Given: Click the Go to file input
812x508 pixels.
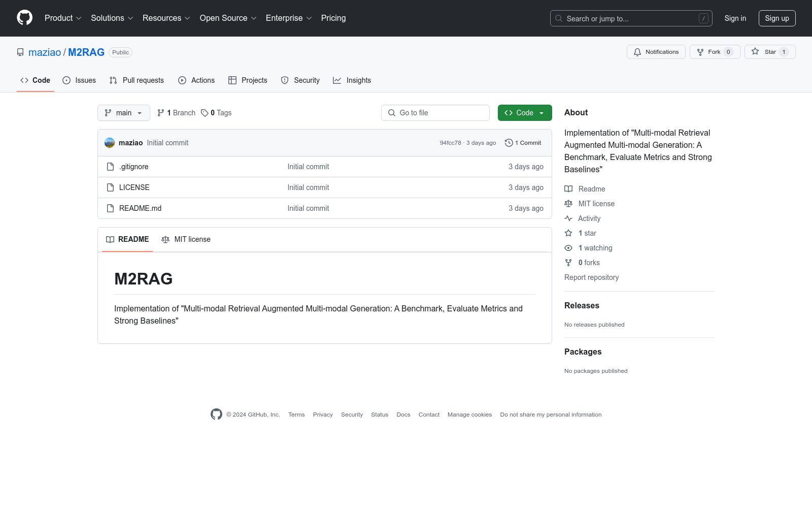Looking at the screenshot, I should (435, 113).
